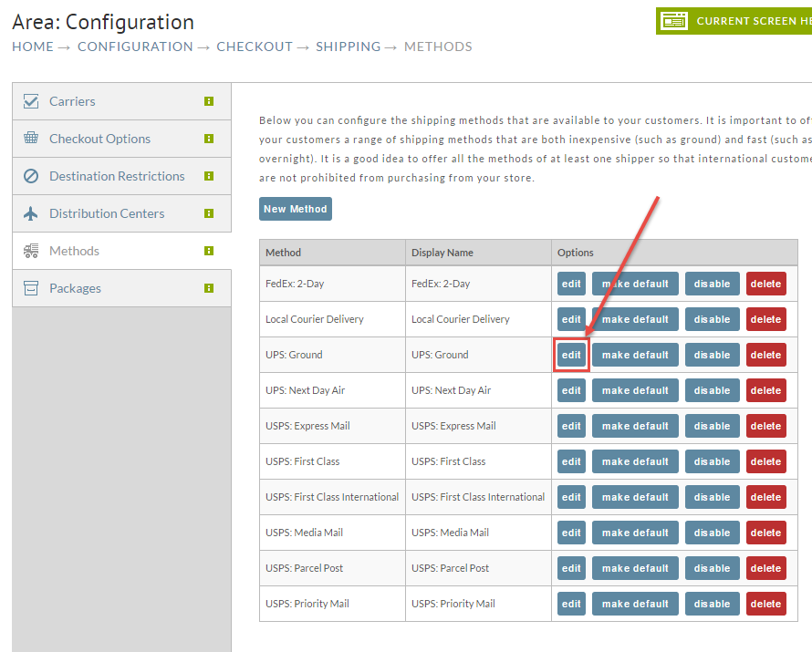The height and width of the screenshot is (652, 812).
Task: Disable UPS: Next Day Air
Action: pos(712,390)
